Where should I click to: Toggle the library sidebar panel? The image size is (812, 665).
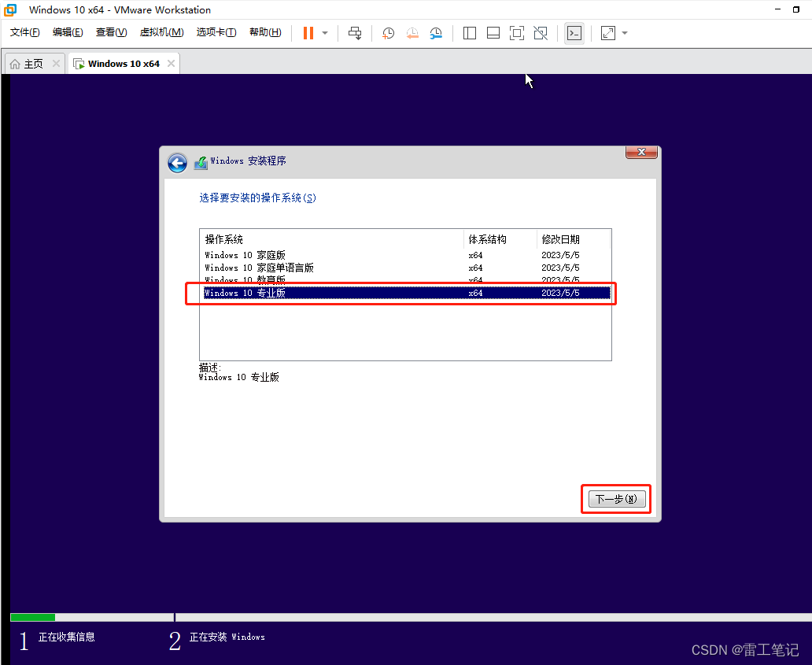(x=470, y=33)
